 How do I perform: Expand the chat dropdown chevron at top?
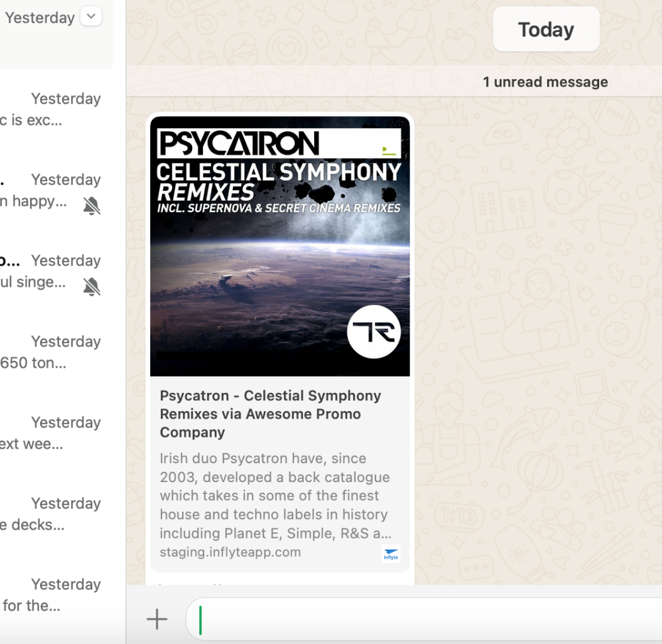91,16
